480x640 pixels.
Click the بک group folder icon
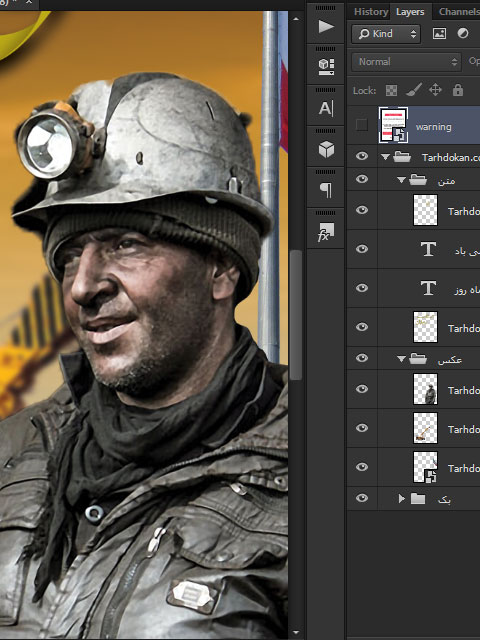click(418, 498)
